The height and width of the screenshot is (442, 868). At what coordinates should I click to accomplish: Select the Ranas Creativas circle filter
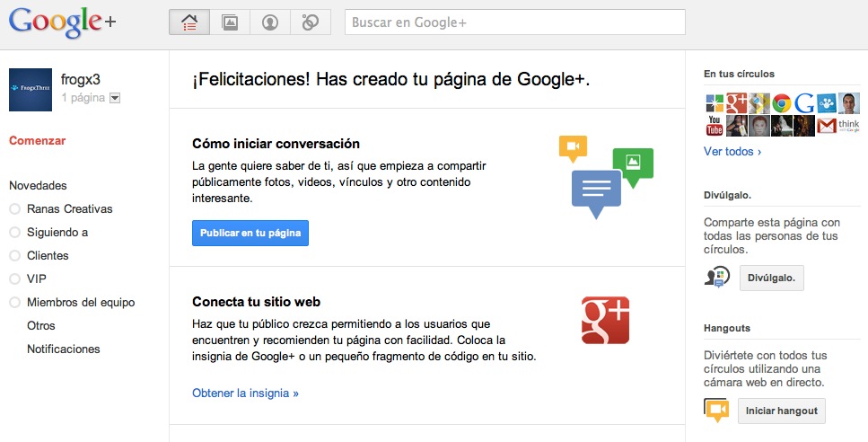click(69, 209)
